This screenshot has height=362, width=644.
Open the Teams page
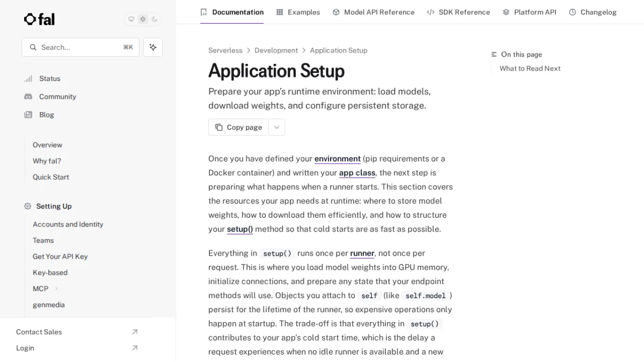[x=43, y=240]
